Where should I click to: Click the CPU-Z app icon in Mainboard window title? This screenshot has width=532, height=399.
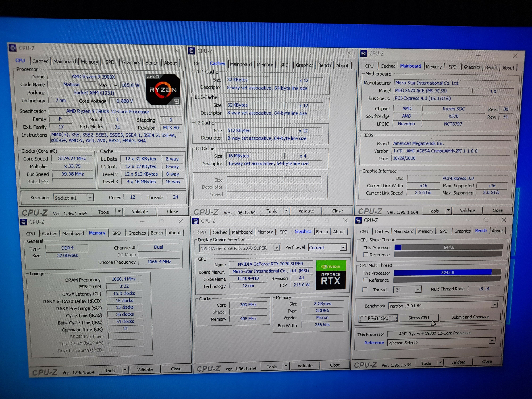(x=363, y=53)
